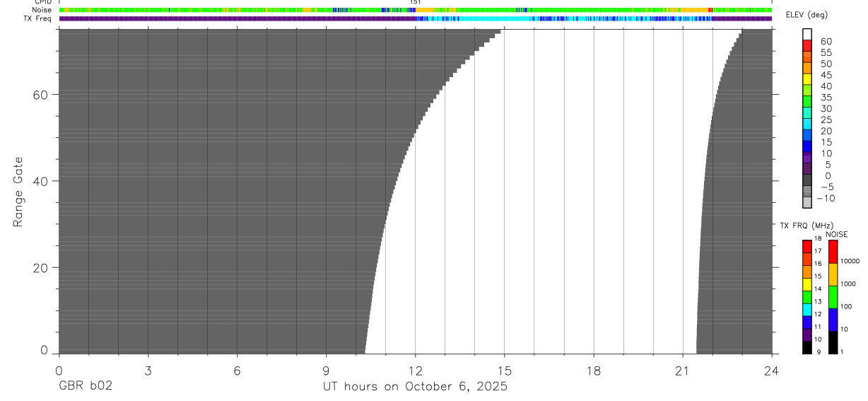868x401 pixels.
Task: Click the "9" label on the TX FRQ scale
Action: click(818, 351)
